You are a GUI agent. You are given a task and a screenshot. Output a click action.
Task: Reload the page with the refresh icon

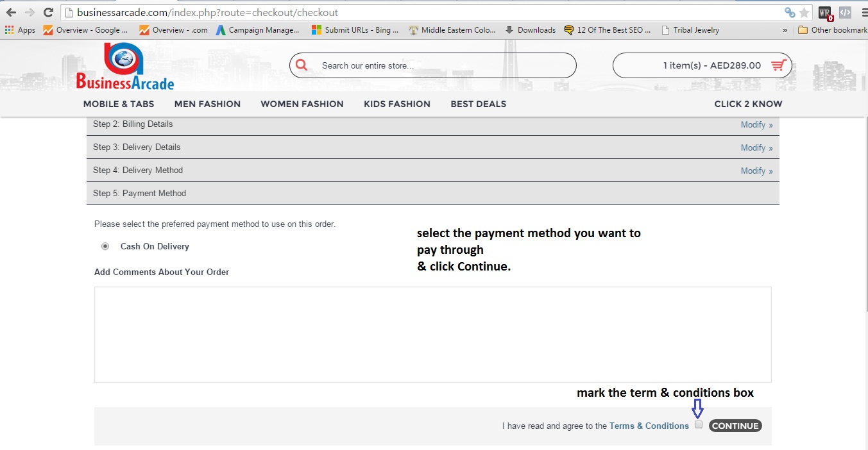point(48,12)
